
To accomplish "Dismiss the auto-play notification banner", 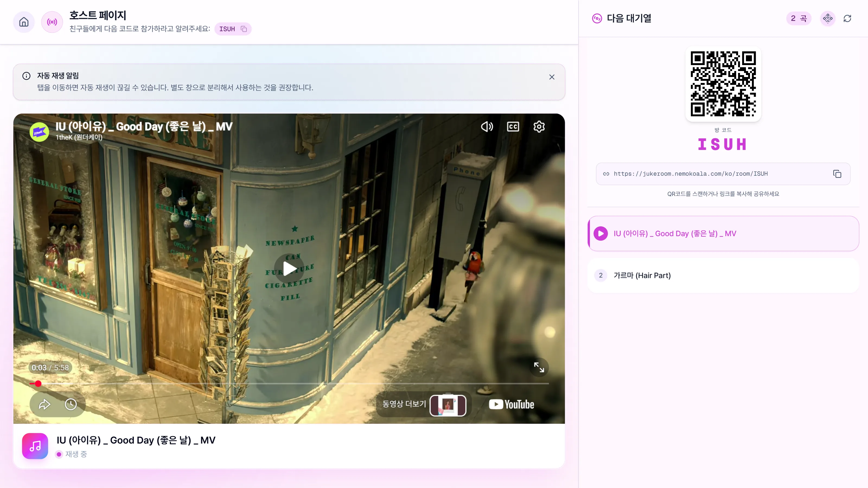I will [x=552, y=77].
